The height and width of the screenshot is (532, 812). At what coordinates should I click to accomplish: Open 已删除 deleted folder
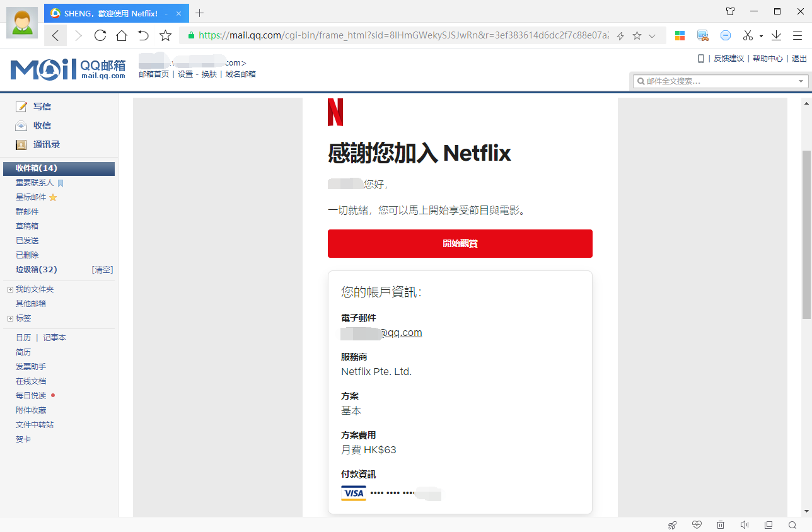tap(27, 255)
